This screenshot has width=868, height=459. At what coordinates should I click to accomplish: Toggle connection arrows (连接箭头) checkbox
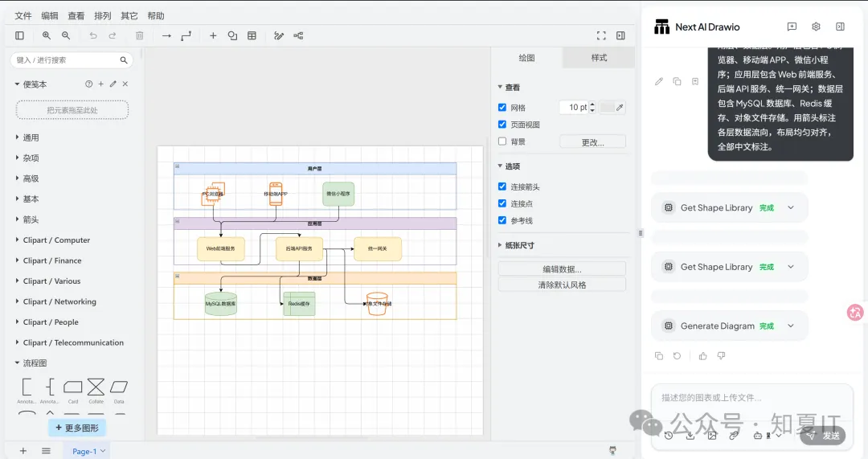point(502,186)
